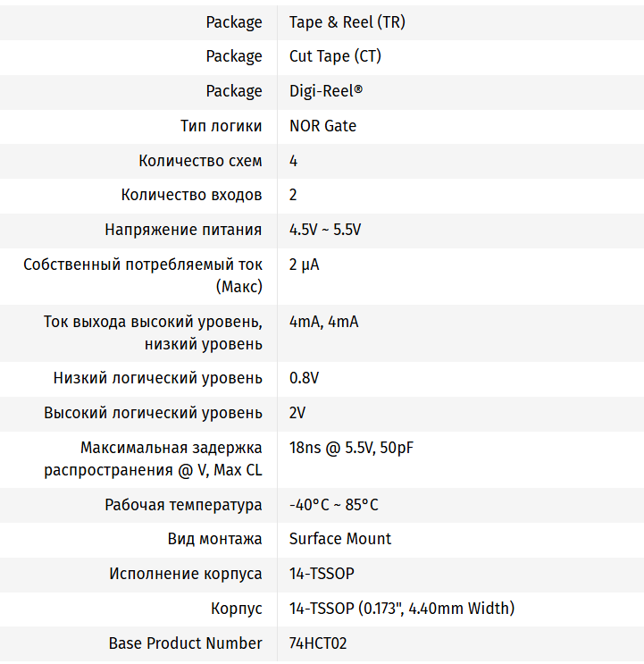This screenshot has width=644, height=664.
Task: Click the 18ns @ 5.5V, 50pF value
Action: [x=351, y=448]
